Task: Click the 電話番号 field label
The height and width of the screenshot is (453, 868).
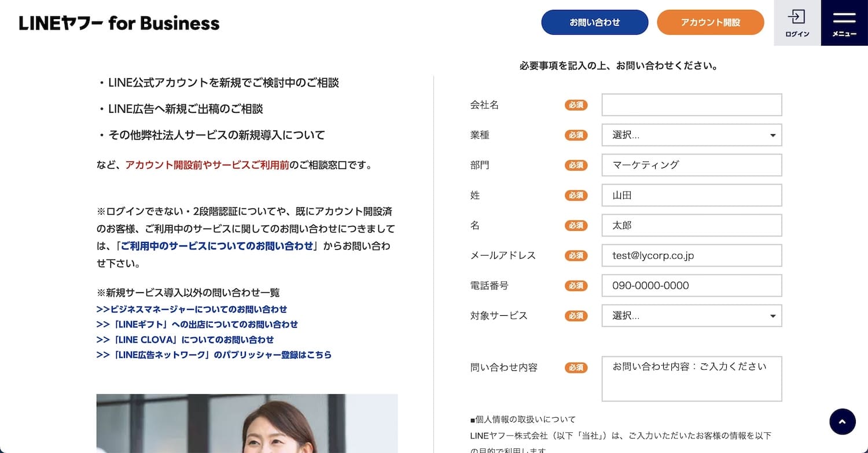Action: [489, 285]
